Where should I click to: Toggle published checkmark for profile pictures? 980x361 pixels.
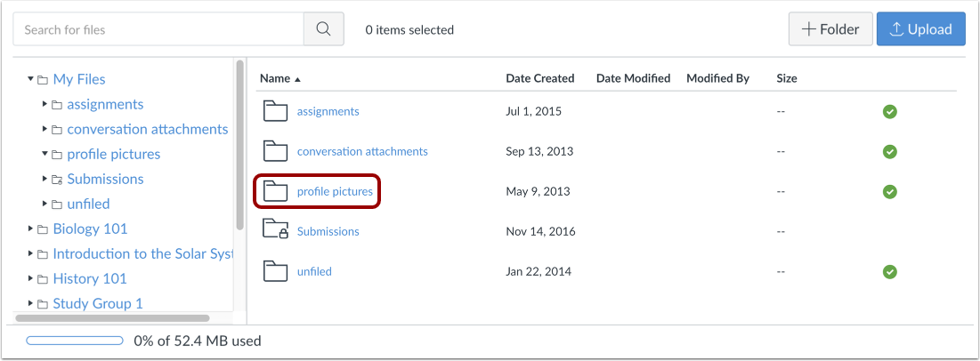tap(889, 191)
